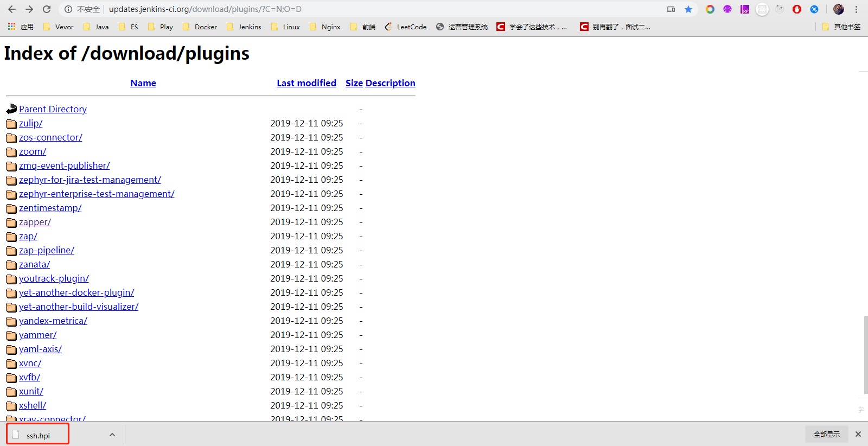Open the cast/screen icon in the address bar
Image resolution: width=868 pixels, height=446 pixels.
671,9
